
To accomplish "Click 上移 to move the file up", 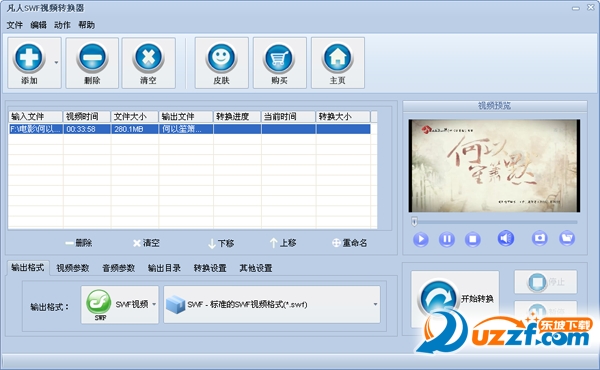I will tap(283, 243).
